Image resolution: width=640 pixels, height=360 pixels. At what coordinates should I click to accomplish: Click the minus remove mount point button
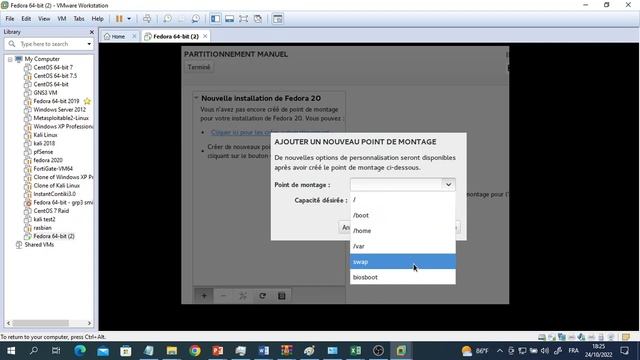click(x=223, y=296)
